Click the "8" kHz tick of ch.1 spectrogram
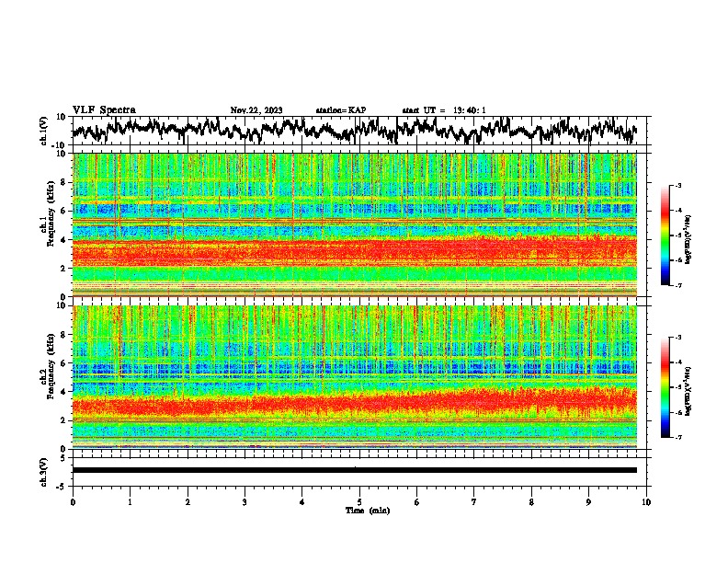The height and width of the screenshot is (563, 728). coord(64,182)
